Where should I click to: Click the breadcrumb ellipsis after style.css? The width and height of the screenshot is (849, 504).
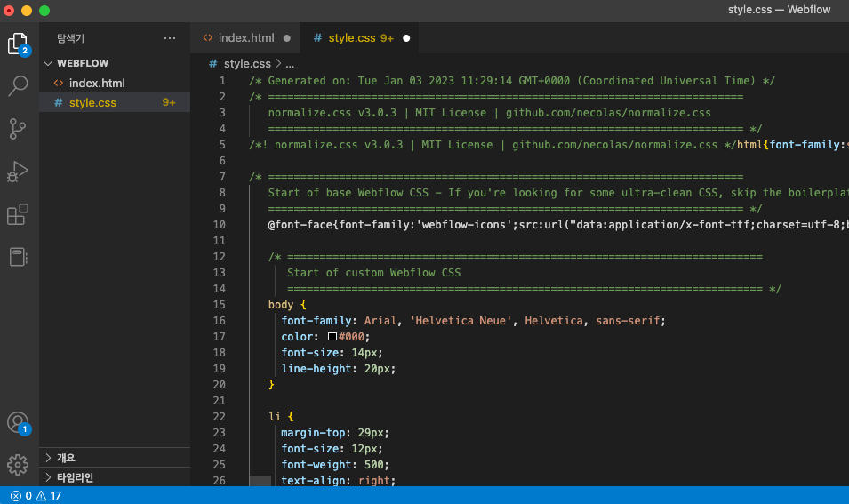pyautogui.click(x=290, y=64)
